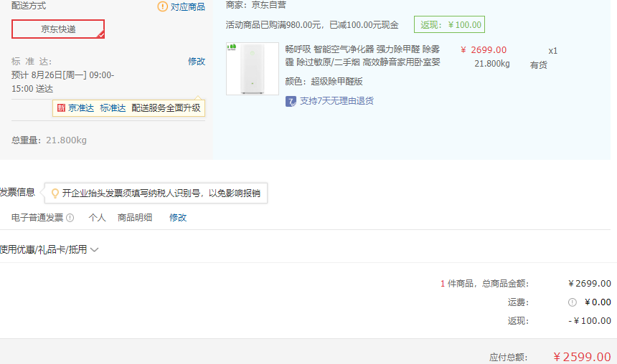This screenshot has height=364, width=617.
Task: Click 个人 invoice title text
Action: tap(97, 218)
